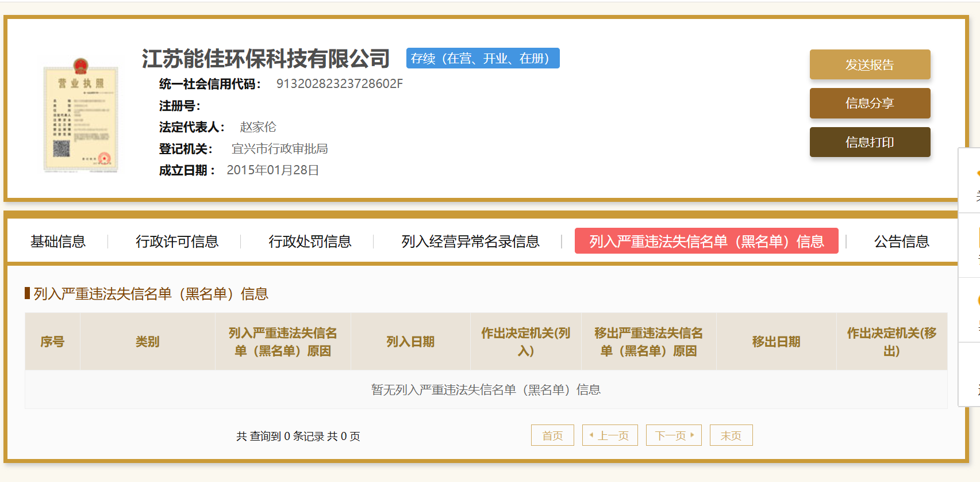
Task: Click the 移出严重违法失信名单（黑名单）原因 header
Action: tap(649, 342)
